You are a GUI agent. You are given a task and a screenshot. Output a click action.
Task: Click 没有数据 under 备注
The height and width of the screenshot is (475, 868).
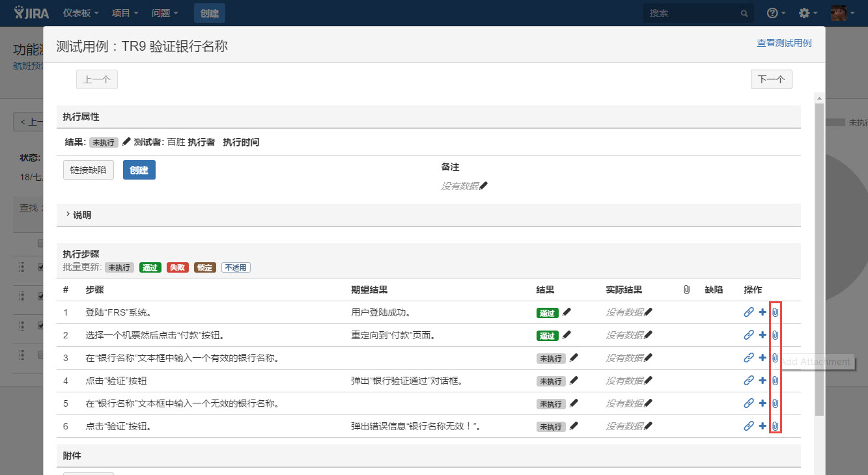(460, 186)
